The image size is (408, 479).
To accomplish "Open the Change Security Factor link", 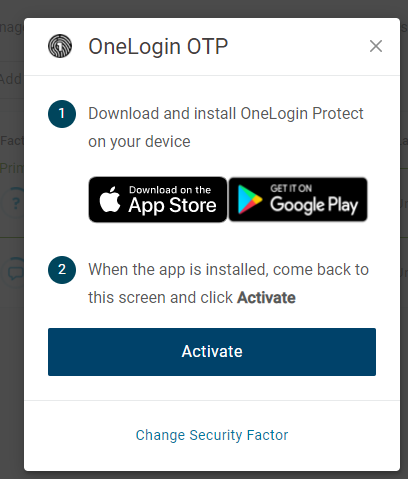I will (212, 435).
